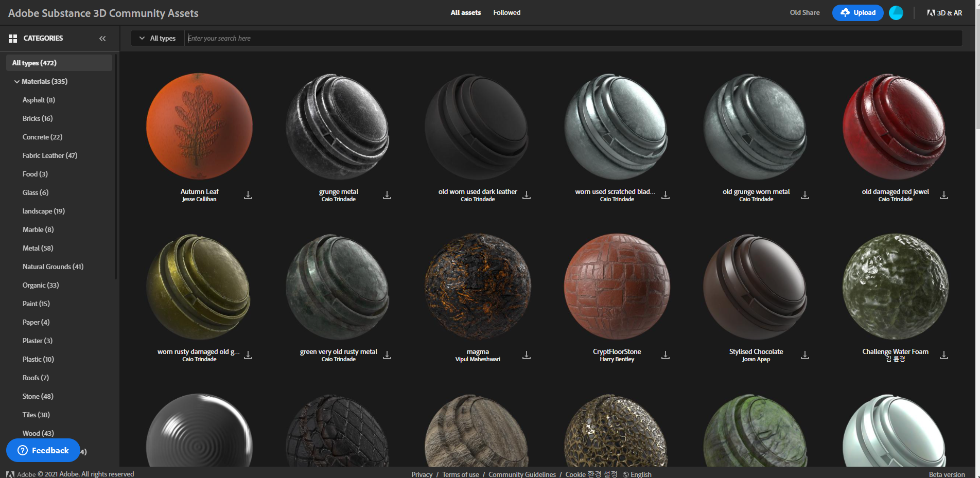The width and height of the screenshot is (980, 478).
Task: Download old damaged red jewel material
Action: pyautogui.click(x=944, y=195)
